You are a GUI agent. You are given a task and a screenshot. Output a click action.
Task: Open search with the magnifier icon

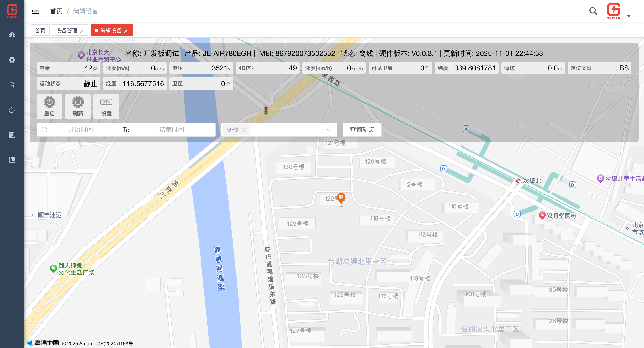point(593,11)
